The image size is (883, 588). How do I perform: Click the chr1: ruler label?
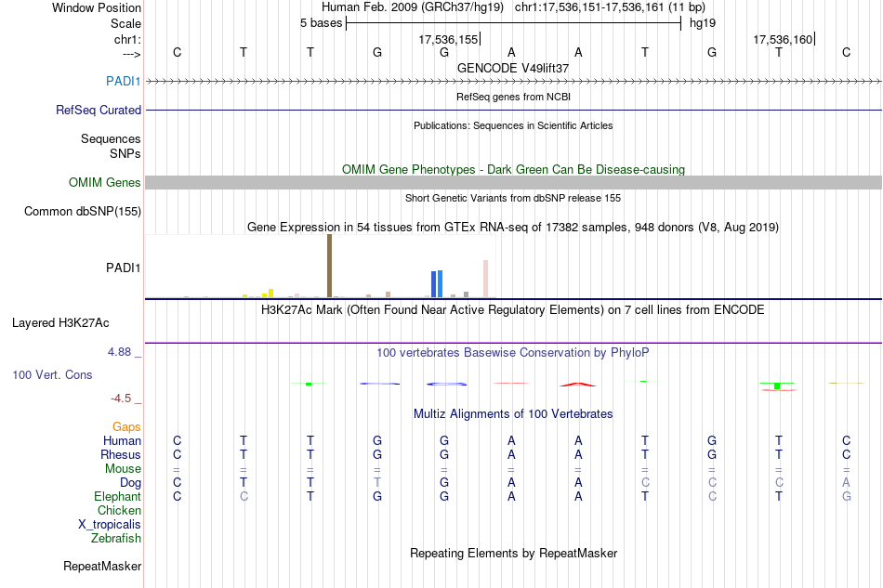coord(127,39)
